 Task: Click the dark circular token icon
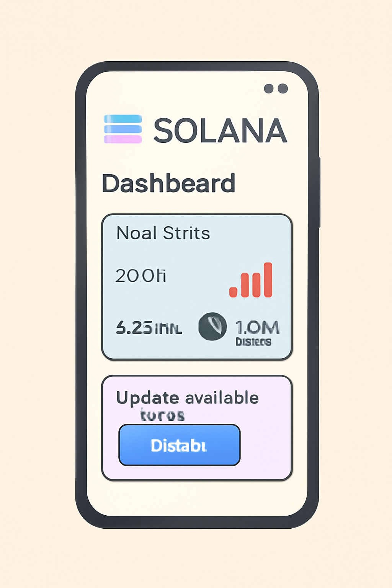(212, 327)
